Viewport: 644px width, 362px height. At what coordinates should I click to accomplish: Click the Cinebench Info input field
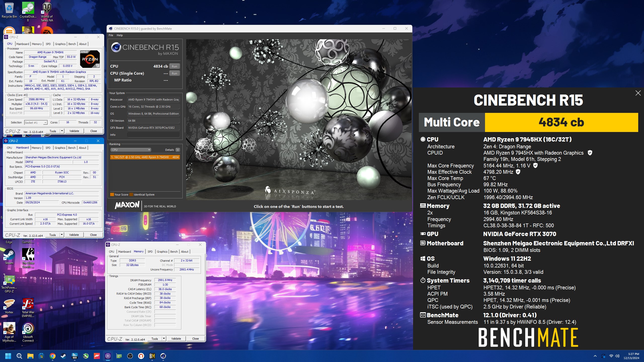tap(153, 135)
